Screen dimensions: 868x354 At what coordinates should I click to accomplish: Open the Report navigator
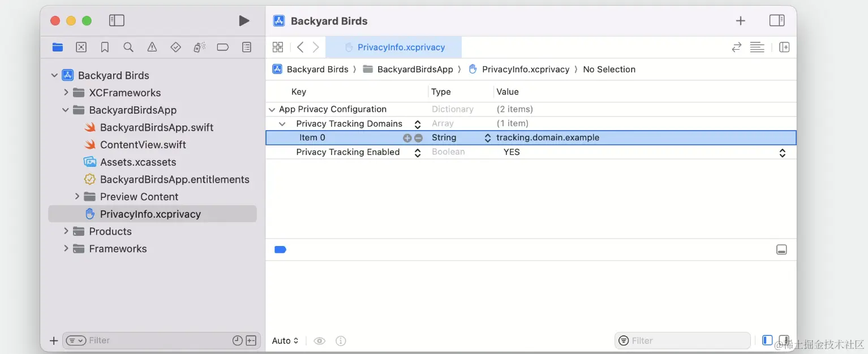click(x=247, y=48)
